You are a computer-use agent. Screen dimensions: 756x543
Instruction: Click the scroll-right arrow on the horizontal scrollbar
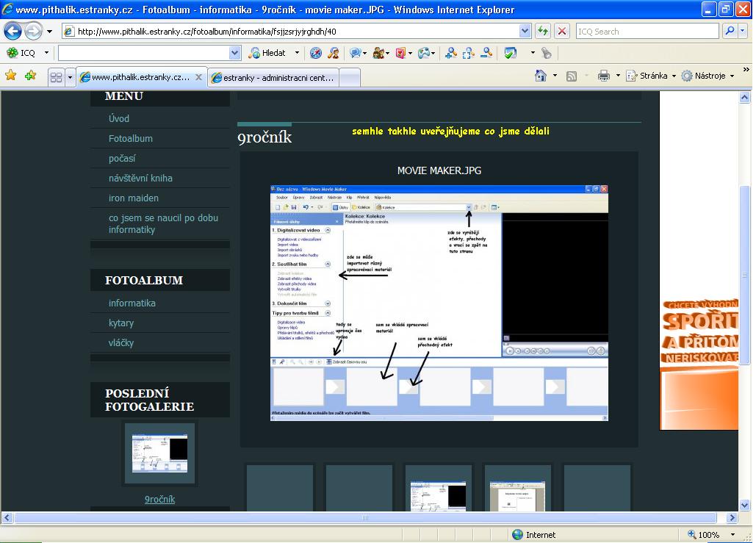[x=732, y=517]
